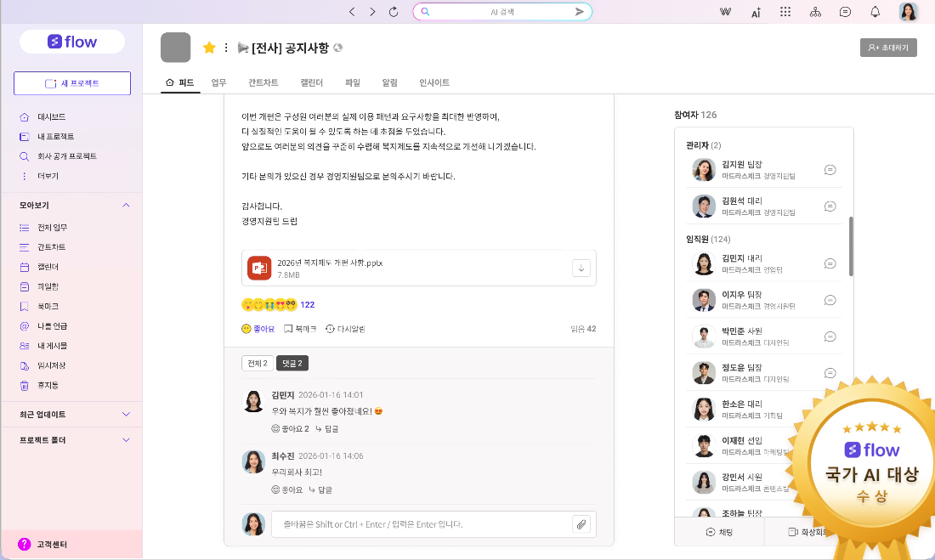Screen dimensions: 935x560
Task: Set 다시알림 reminder on post
Action: click(x=345, y=329)
